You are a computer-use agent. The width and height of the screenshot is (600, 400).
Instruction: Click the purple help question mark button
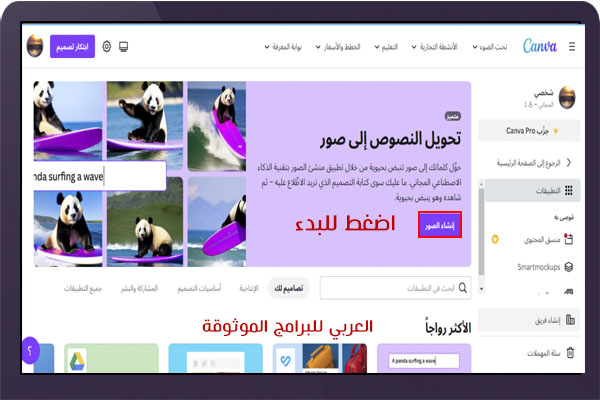30,350
